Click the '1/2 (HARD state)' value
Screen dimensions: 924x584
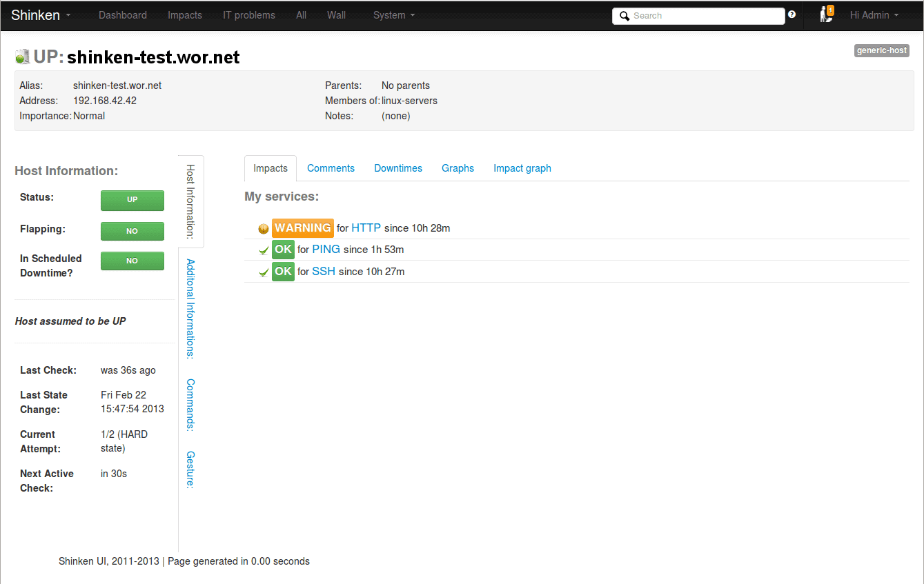pyautogui.click(x=124, y=441)
